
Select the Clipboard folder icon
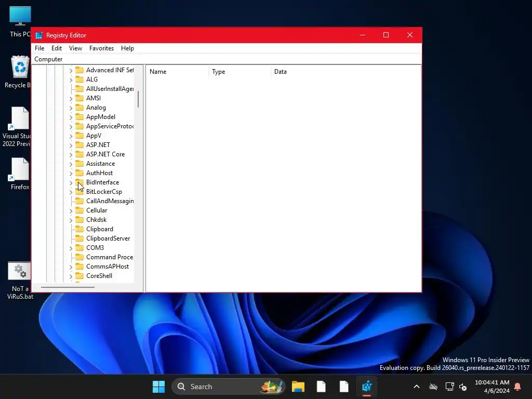79,229
